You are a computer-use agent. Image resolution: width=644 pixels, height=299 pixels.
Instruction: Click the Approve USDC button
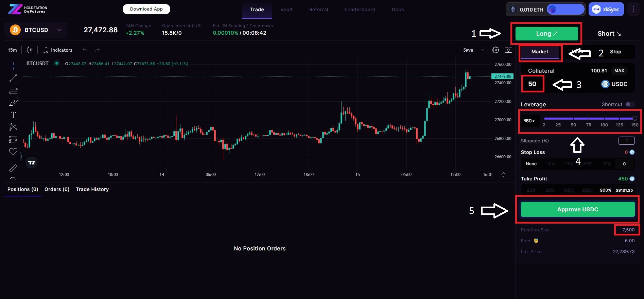tap(578, 209)
